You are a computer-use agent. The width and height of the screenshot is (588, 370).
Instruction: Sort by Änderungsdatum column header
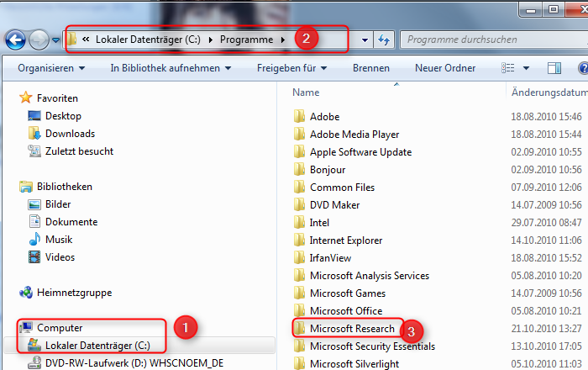click(x=549, y=92)
